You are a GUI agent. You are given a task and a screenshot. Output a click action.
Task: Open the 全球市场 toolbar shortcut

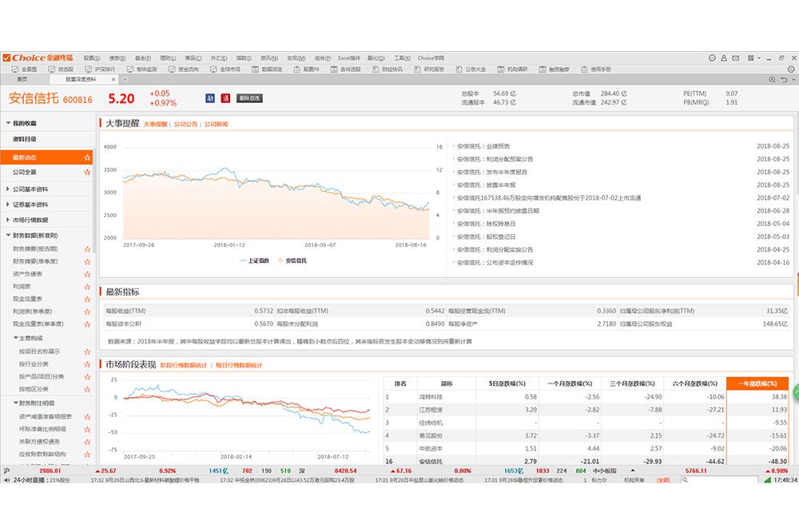click(x=225, y=69)
